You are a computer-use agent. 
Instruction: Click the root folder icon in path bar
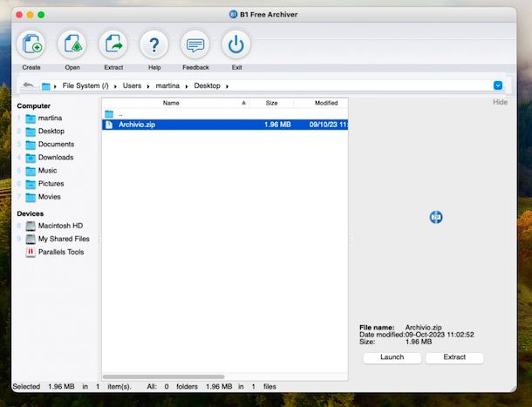(x=46, y=86)
